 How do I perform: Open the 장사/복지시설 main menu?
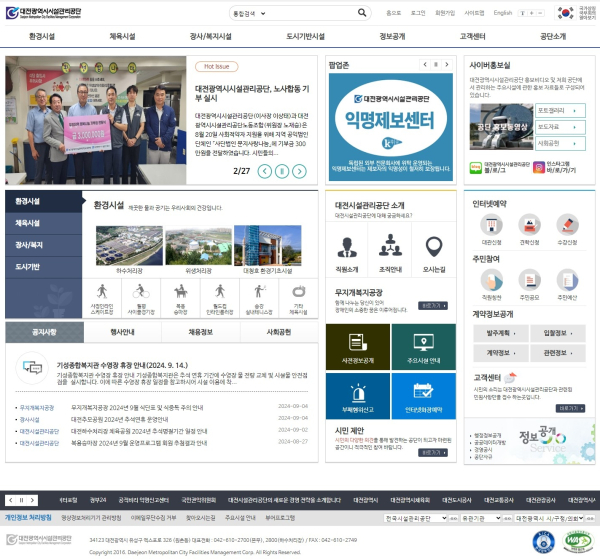[x=210, y=36]
